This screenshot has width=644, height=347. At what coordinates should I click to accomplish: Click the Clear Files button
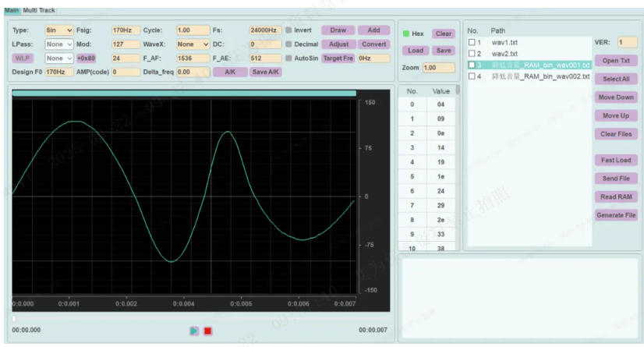tap(616, 134)
